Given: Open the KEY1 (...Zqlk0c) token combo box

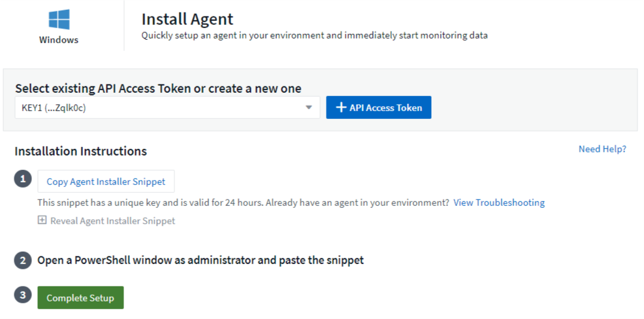Looking at the screenshot, I should [163, 108].
